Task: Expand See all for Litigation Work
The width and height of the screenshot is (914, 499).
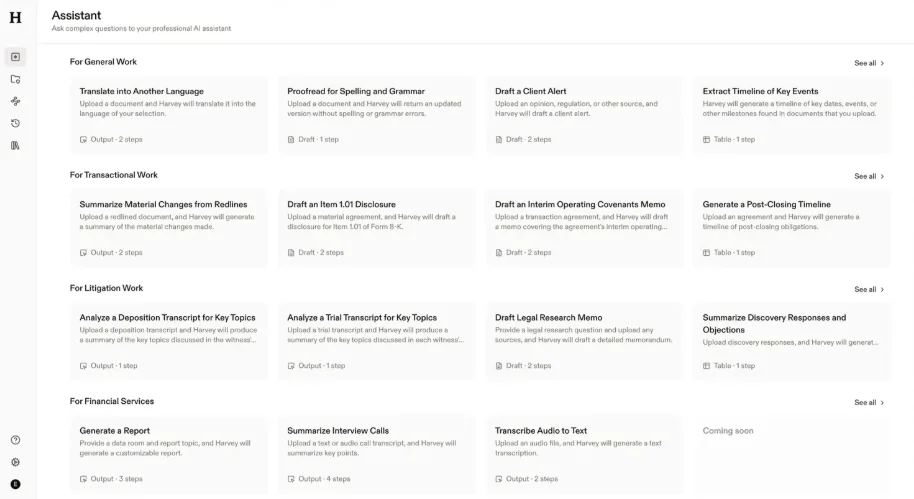Action: pyautogui.click(x=869, y=289)
